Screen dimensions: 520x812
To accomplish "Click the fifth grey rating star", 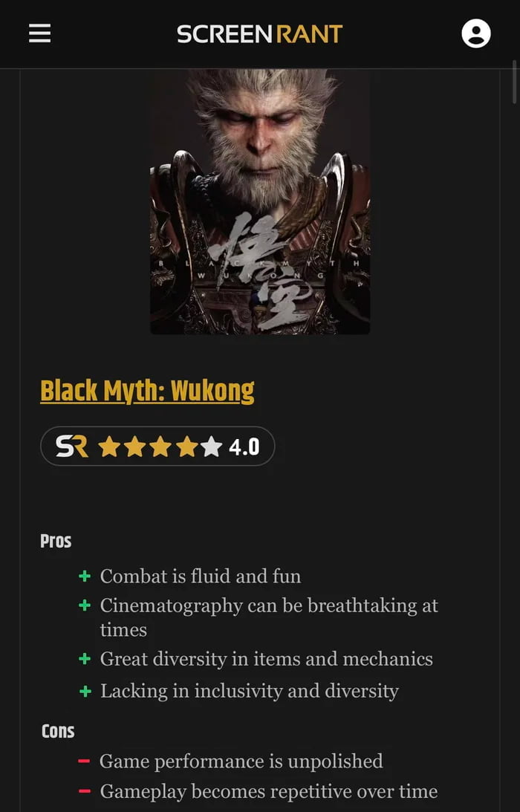I will point(211,446).
